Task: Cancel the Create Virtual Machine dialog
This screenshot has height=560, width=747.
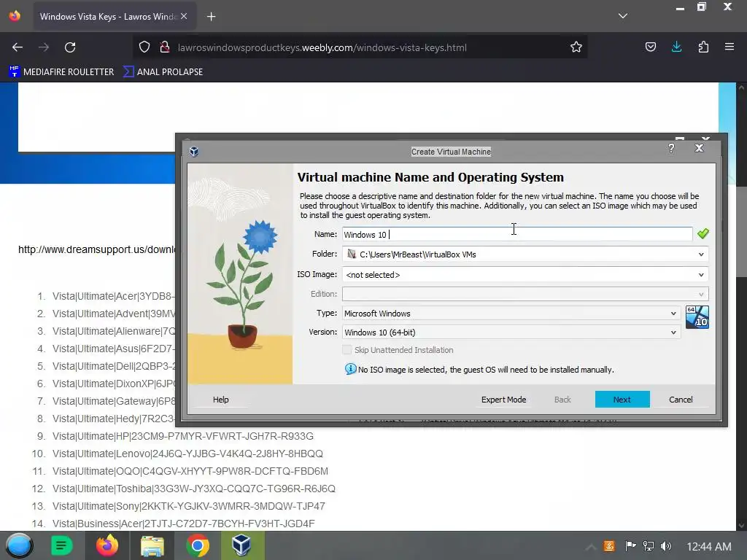Action: (x=681, y=400)
